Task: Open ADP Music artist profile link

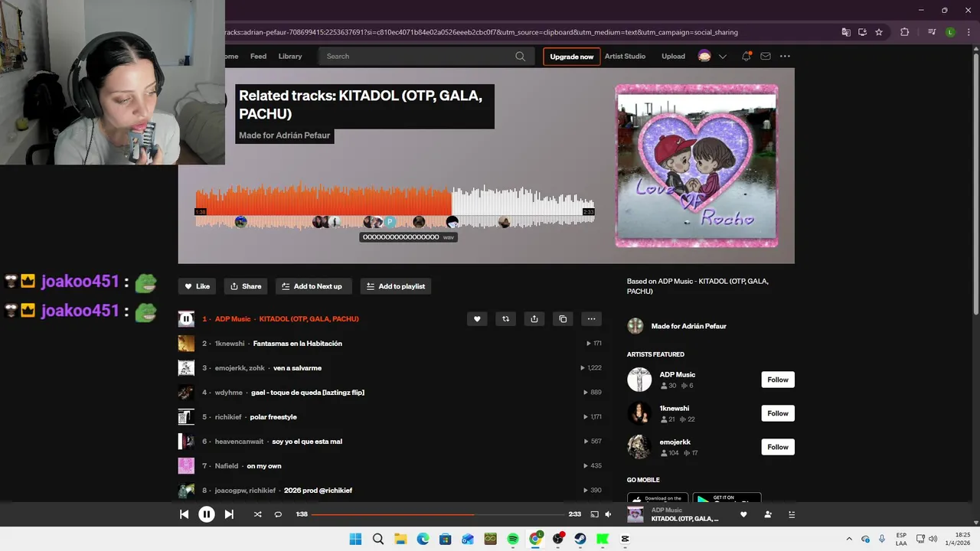Action: (x=678, y=375)
